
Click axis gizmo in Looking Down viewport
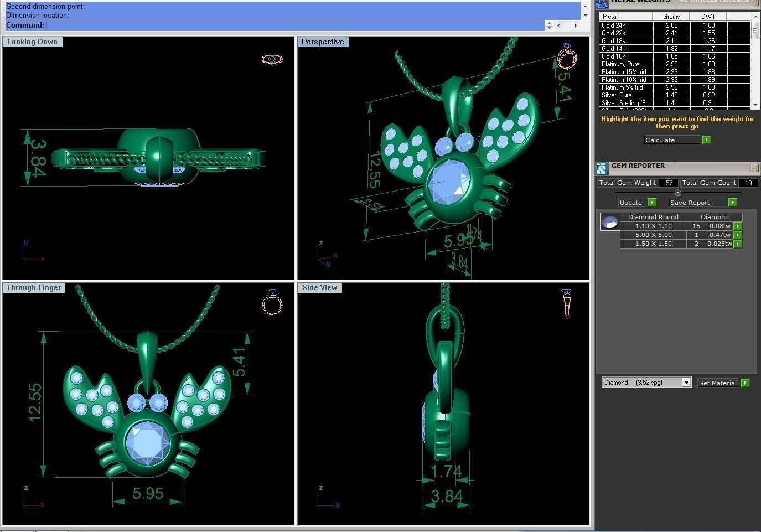click(x=32, y=251)
